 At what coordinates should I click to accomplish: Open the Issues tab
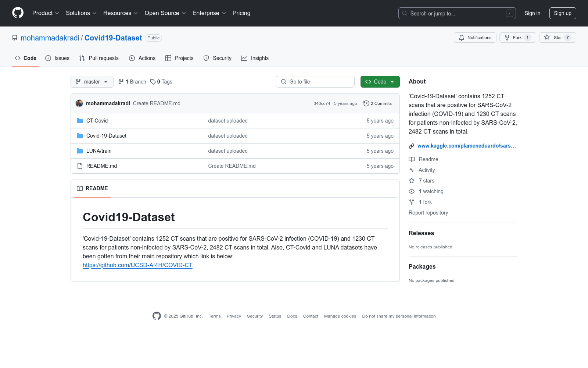[x=57, y=58]
